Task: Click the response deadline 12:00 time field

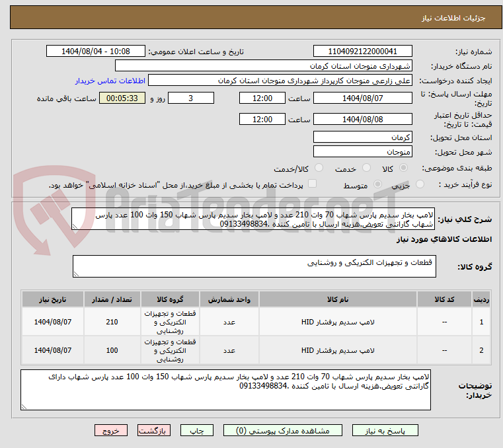Action: click(x=262, y=98)
